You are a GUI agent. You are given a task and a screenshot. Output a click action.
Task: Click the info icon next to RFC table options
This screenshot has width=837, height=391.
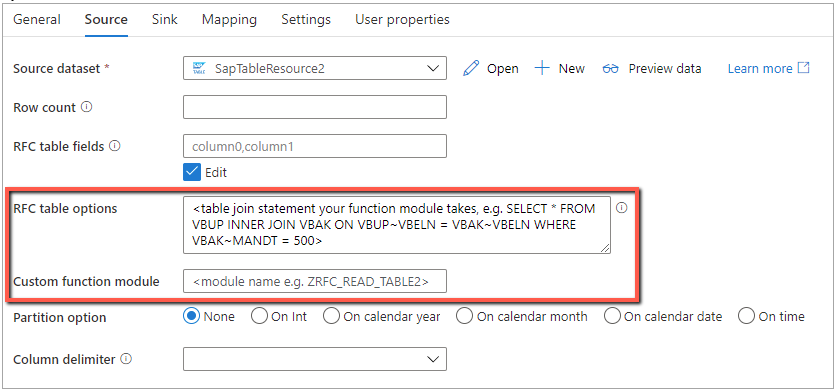point(621,208)
